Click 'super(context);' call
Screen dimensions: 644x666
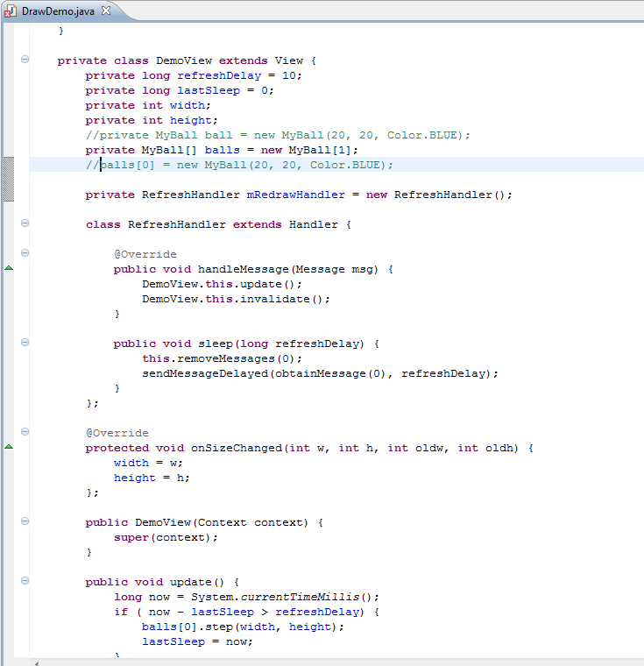pos(166,537)
